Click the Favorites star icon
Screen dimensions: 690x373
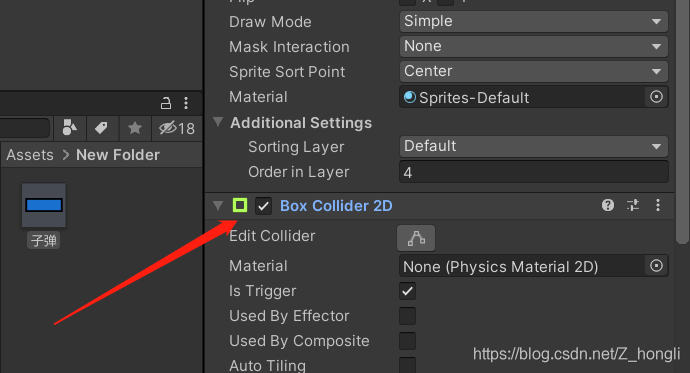click(135, 128)
